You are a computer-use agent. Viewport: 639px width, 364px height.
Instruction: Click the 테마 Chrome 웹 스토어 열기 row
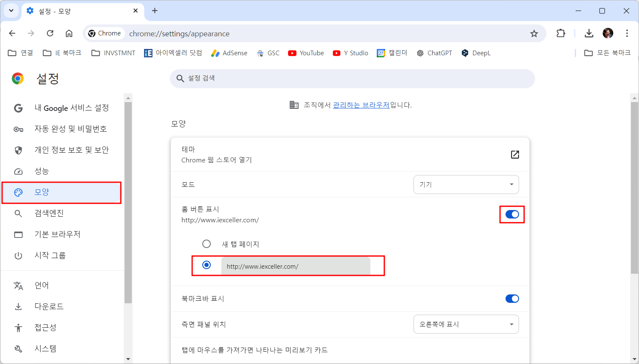click(350, 154)
